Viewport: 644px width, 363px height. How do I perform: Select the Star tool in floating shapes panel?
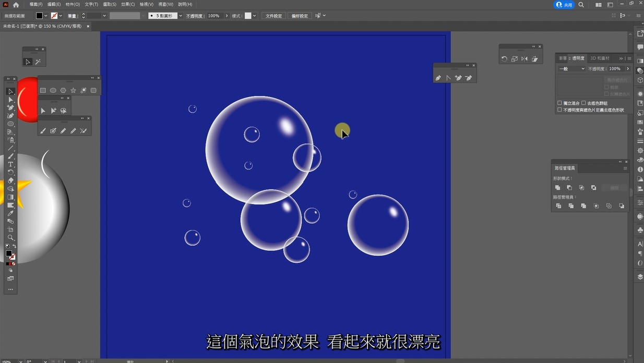[73, 90]
